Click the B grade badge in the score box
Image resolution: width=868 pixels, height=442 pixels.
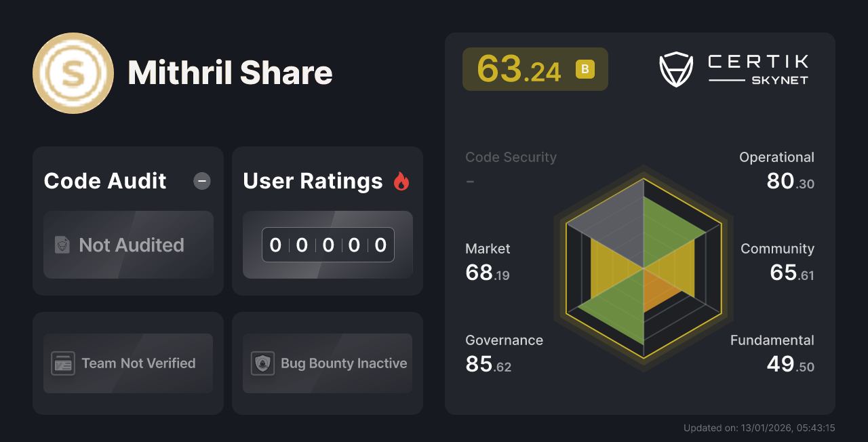click(584, 68)
